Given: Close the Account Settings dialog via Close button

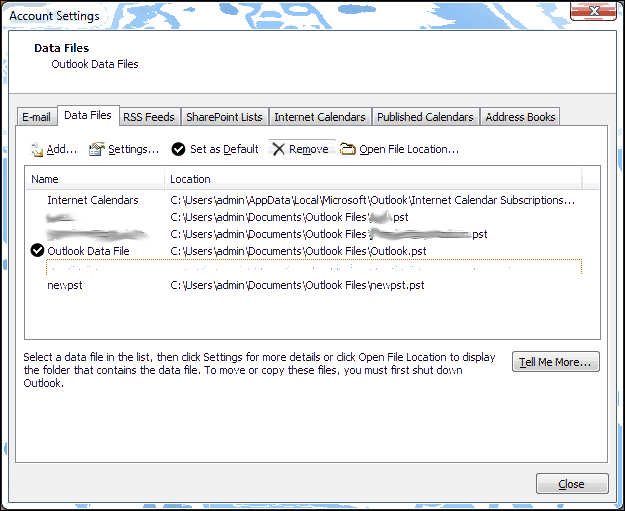Looking at the screenshot, I should click(572, 483).
